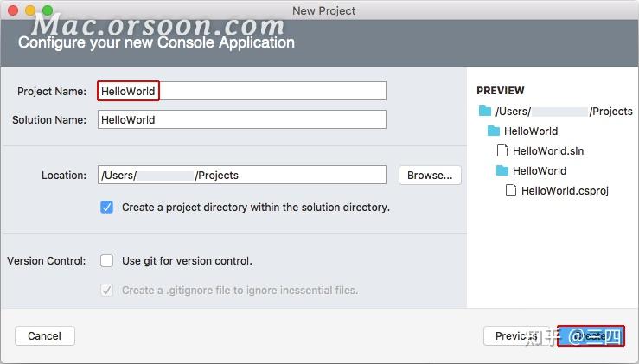
Task: Close the New Project window
Action: coord(13,10)
